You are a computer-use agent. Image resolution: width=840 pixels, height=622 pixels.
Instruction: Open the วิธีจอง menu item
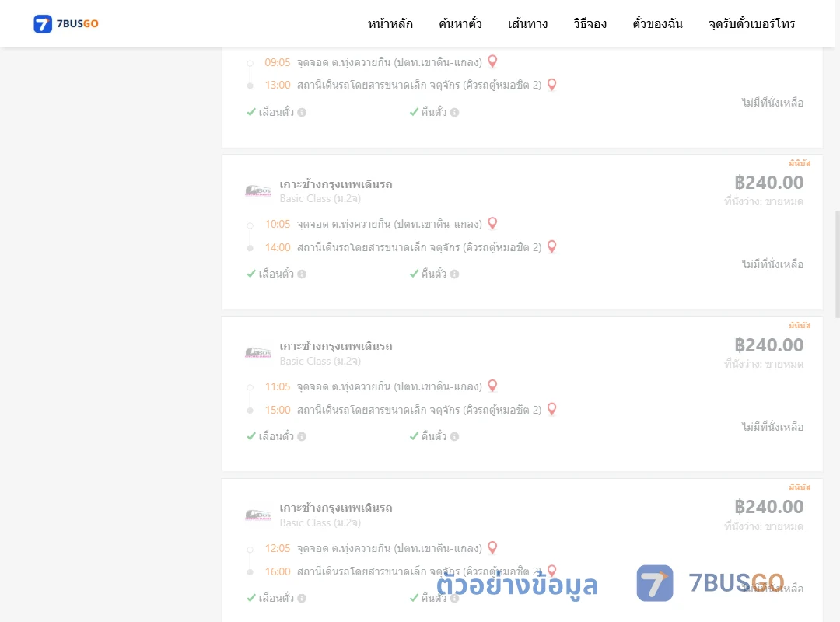pos(590,23)
